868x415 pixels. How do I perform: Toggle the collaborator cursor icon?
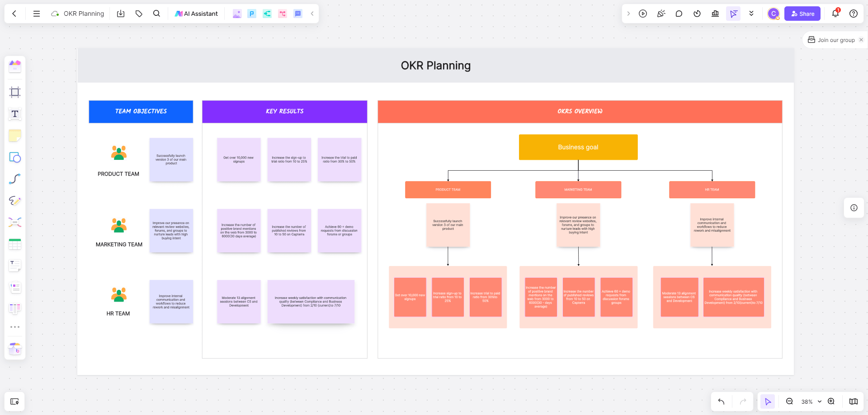733,14
